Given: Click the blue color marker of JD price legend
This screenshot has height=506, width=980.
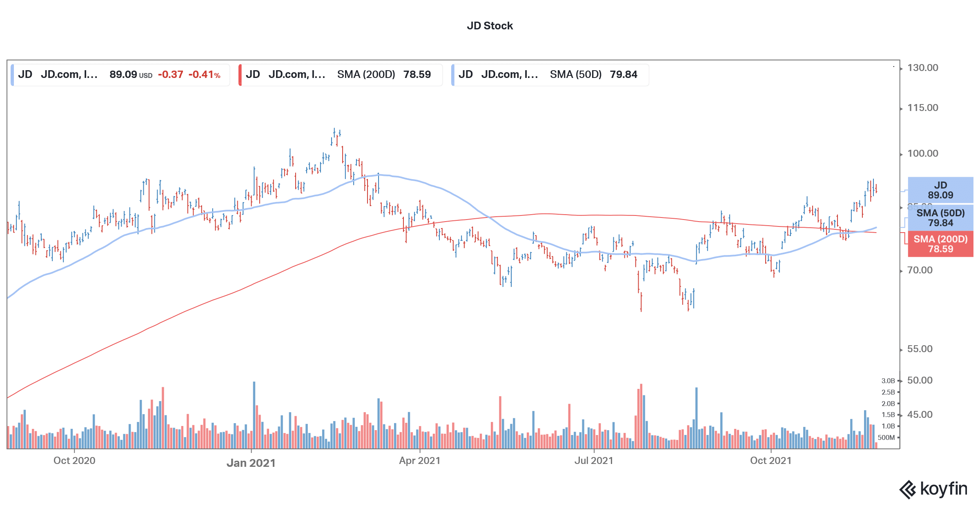Looking at the screenshot, I should point(12,75).
